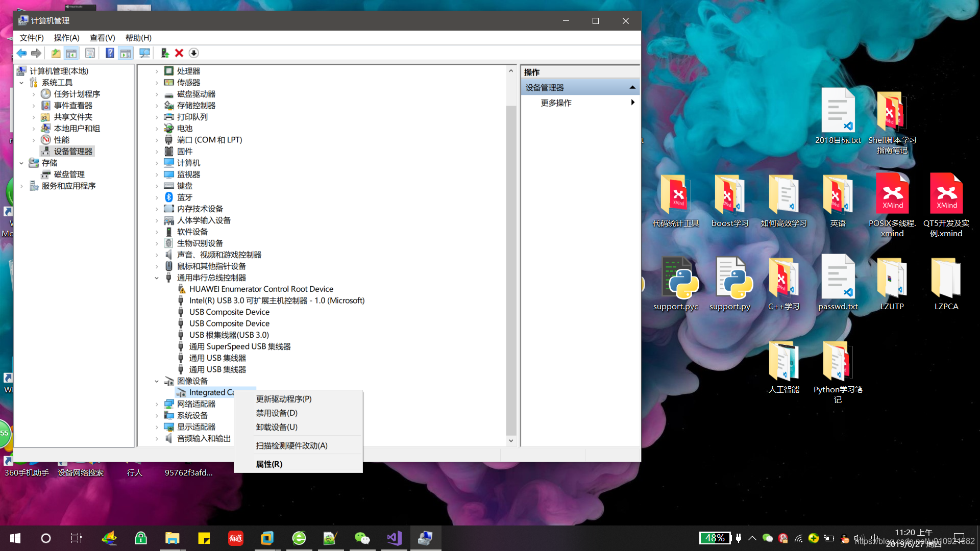Open the 操作(A) menu

(x=66, y=38)
